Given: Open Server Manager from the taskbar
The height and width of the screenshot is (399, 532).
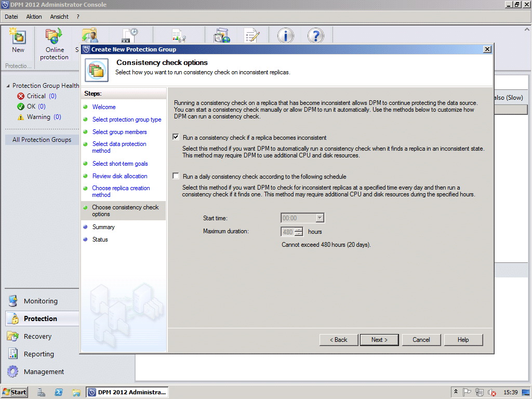Looking at the screenshot, I should 42,392.
